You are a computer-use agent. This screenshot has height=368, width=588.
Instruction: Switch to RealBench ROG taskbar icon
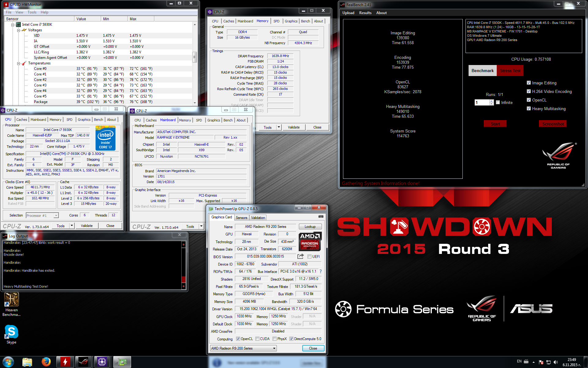(x=83, y=362)
